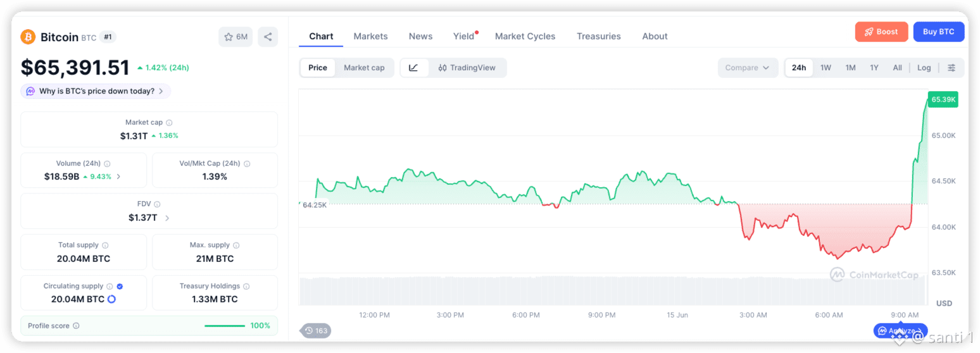Click the circulating supply progress ring icon

tap(112, 299)
